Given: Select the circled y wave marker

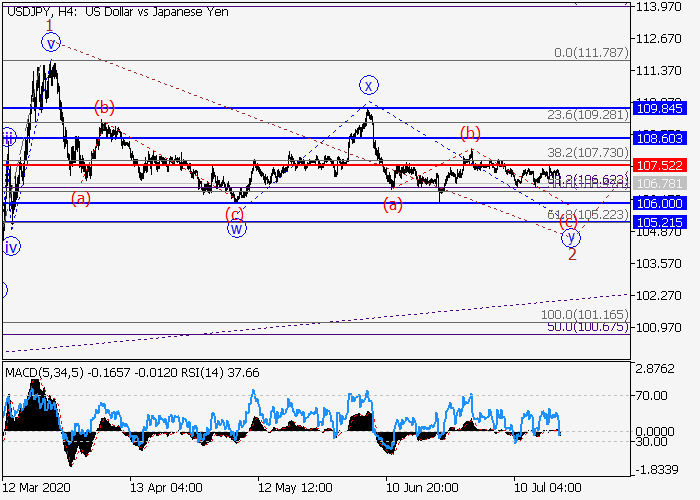Looking at the screenshot, I should (x=571, y=238).
